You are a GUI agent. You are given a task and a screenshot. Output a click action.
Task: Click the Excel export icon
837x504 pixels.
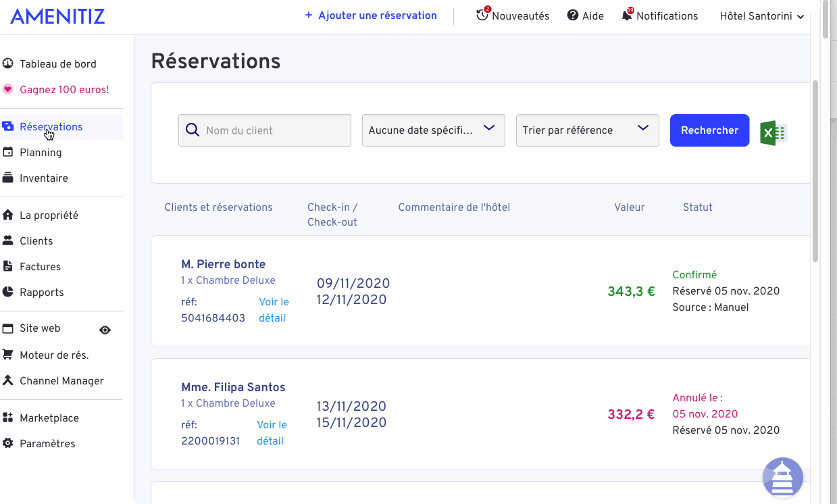(x=773, y=132)
